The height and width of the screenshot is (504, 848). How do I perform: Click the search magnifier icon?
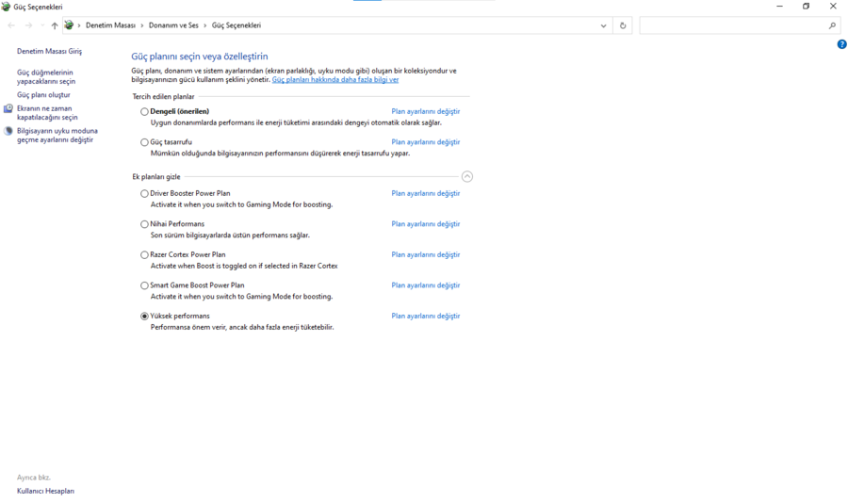coord(832,25)
